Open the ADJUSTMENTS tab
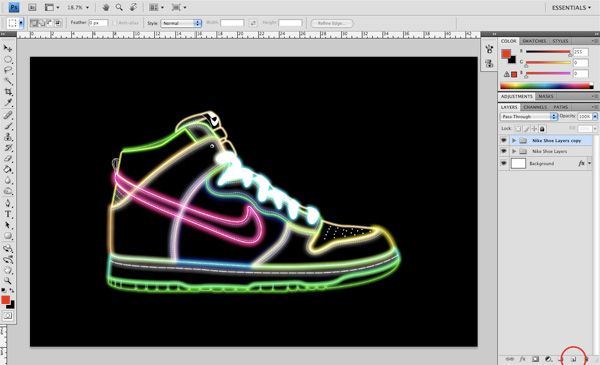This screenshot has height=365, width=600. coord(516,96)
